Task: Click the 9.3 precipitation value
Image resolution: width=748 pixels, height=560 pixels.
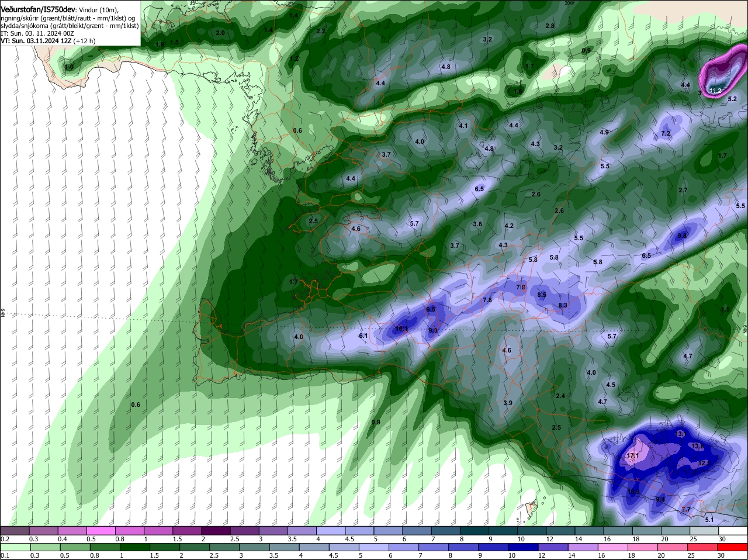Action: 433,330
